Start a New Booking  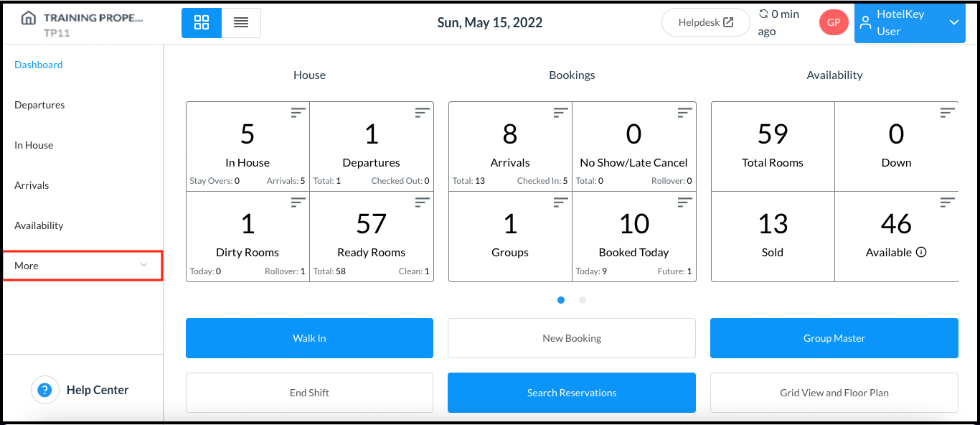pyautogui.click(x=571, y=337)
